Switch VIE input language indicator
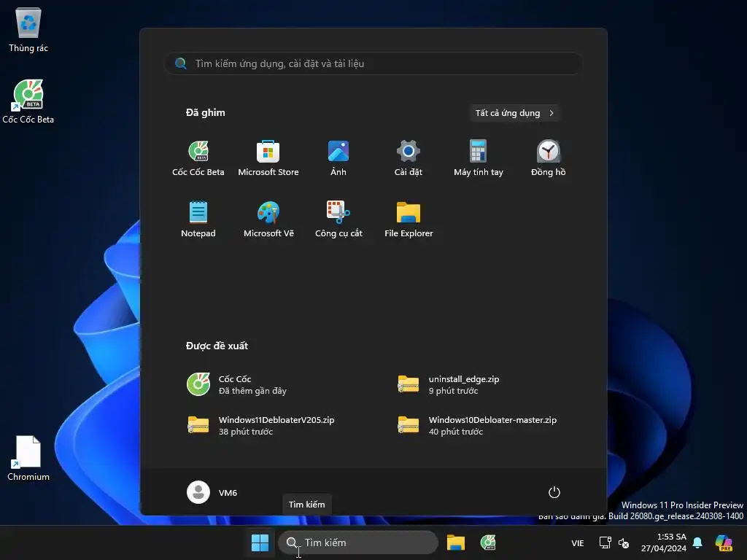 pyautogui.click(x=578, y=542)
